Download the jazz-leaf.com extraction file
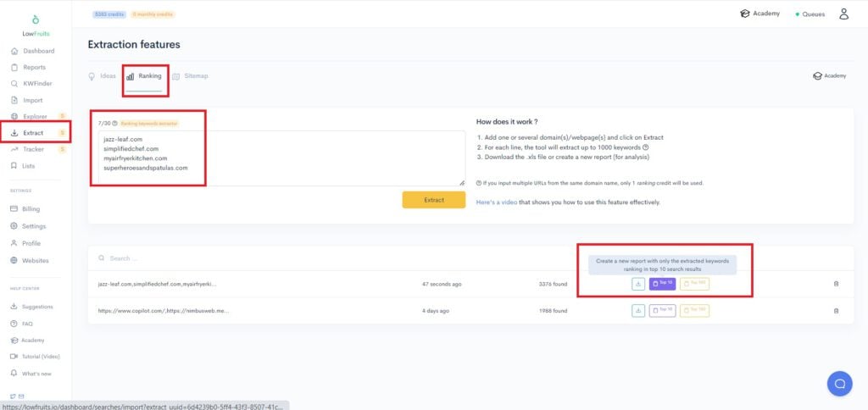The image size is (868, 410). coord(638,284)
